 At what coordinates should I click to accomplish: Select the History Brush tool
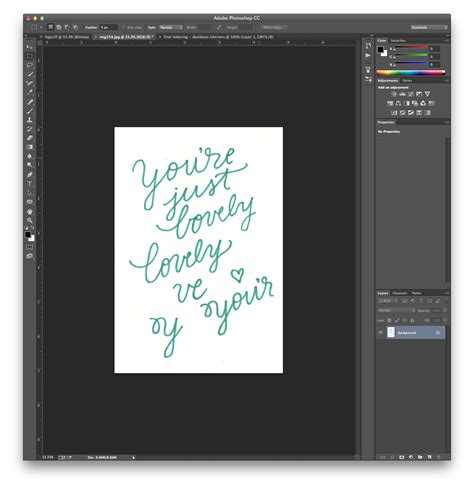pos(30,129)
